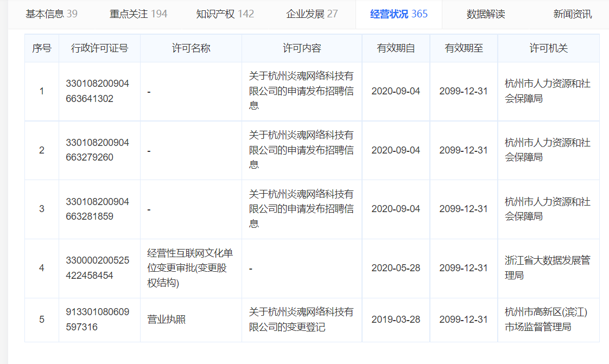Click serial number 3 cell
This screenshot has height=364, width=609.
42,209
